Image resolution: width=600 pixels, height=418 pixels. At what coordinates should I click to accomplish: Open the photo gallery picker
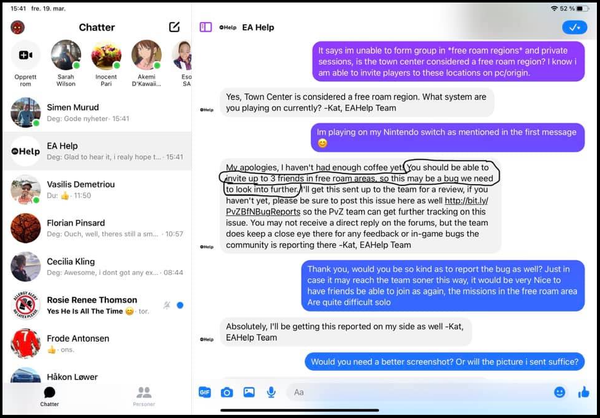coord(249,392)
